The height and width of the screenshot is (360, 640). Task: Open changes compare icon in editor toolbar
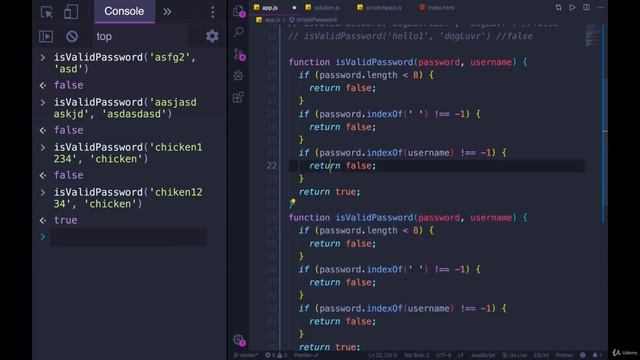pyautogui.click(x=558, y=7)
